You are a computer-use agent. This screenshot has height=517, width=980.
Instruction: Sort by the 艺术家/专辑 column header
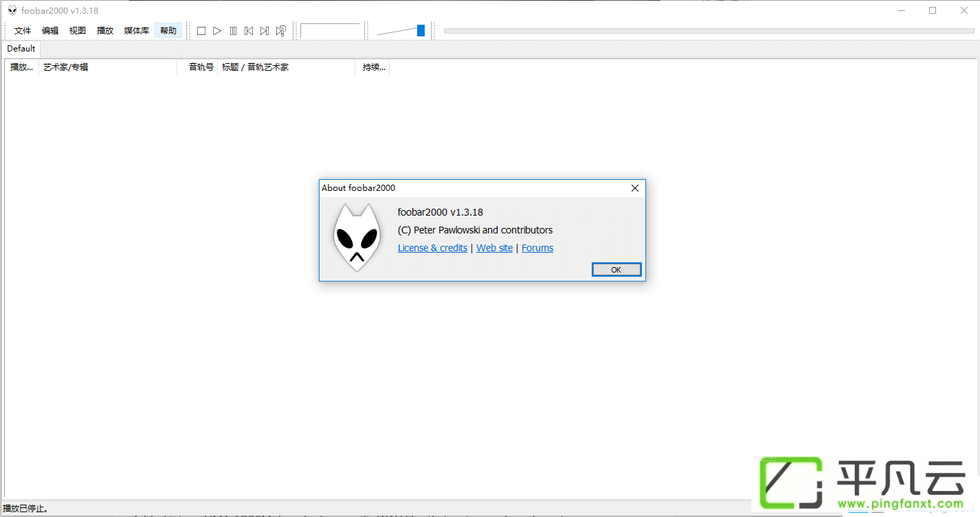click(108, 67)
